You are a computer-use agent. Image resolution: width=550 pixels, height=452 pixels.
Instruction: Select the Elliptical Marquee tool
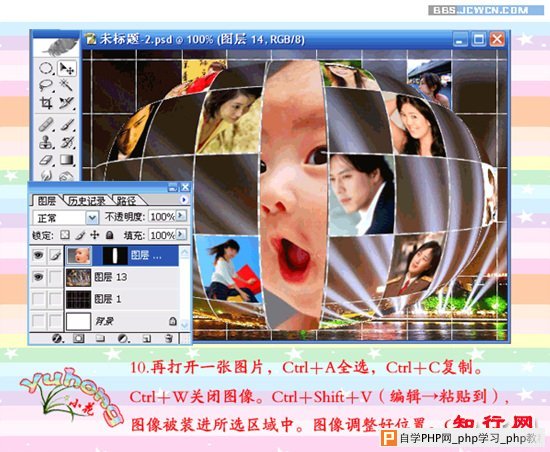coord(46,68)
